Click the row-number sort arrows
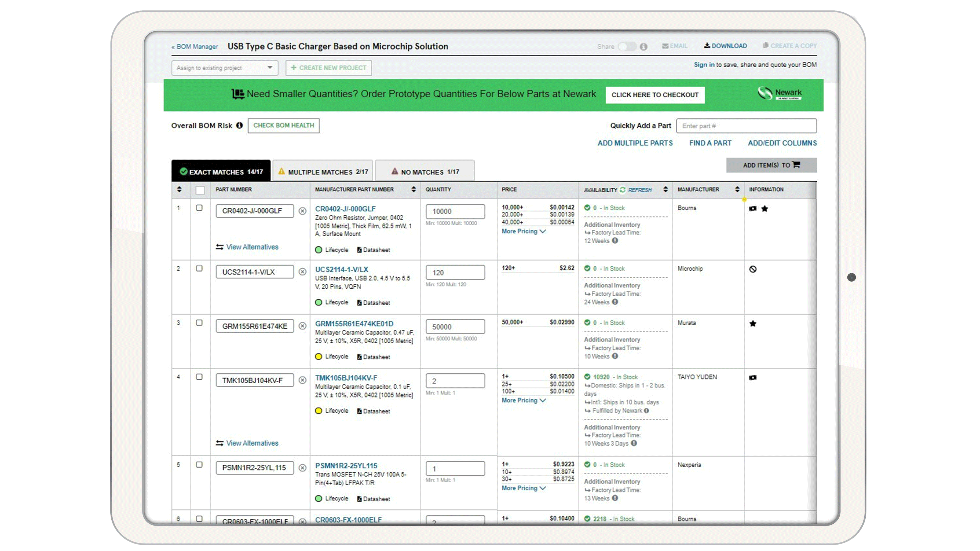The image size is (980, 551). click(x=179, y=189)
